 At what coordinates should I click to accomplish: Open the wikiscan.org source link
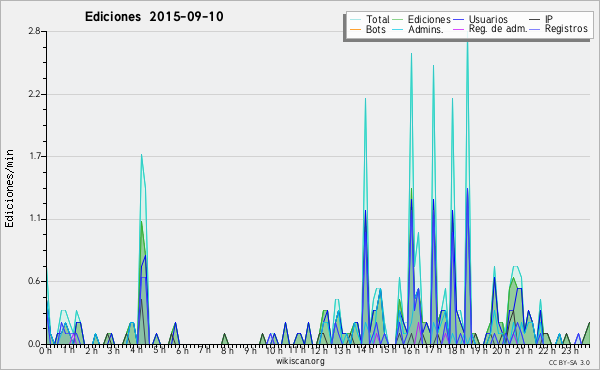[300, 361]
